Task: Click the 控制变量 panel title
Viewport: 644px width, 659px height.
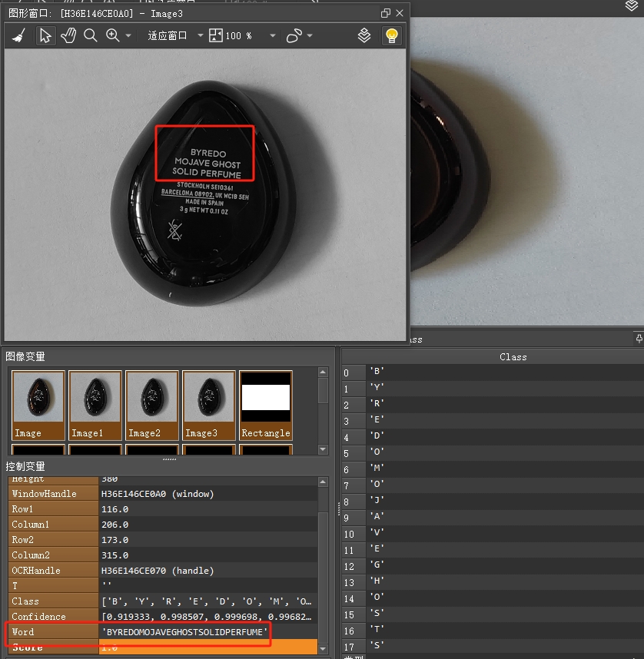Action: pos(25,466)
